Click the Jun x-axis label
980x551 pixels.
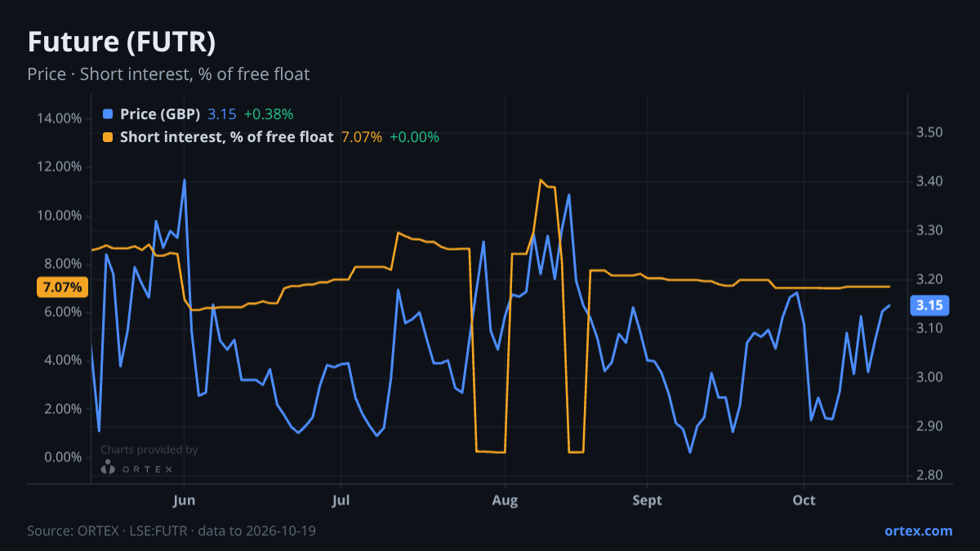pos(185,500)
